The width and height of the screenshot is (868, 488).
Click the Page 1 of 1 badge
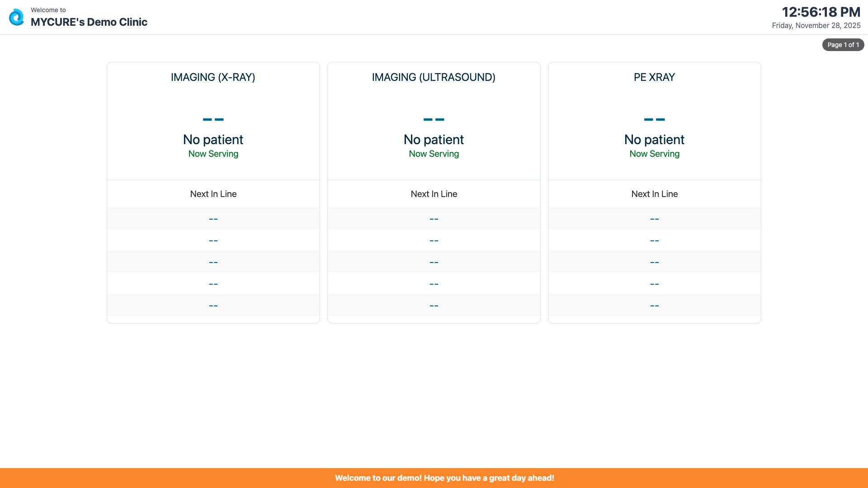[843, 45]
